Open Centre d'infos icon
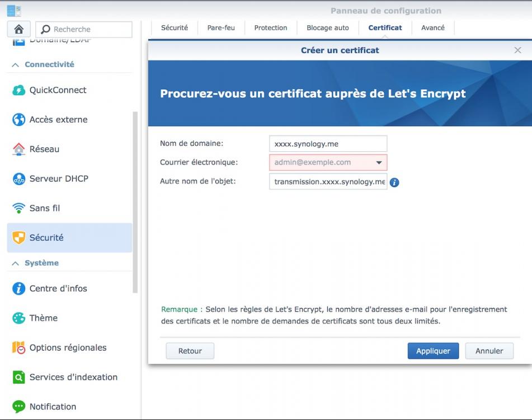 pyautogui.click(x=19, y=288)
